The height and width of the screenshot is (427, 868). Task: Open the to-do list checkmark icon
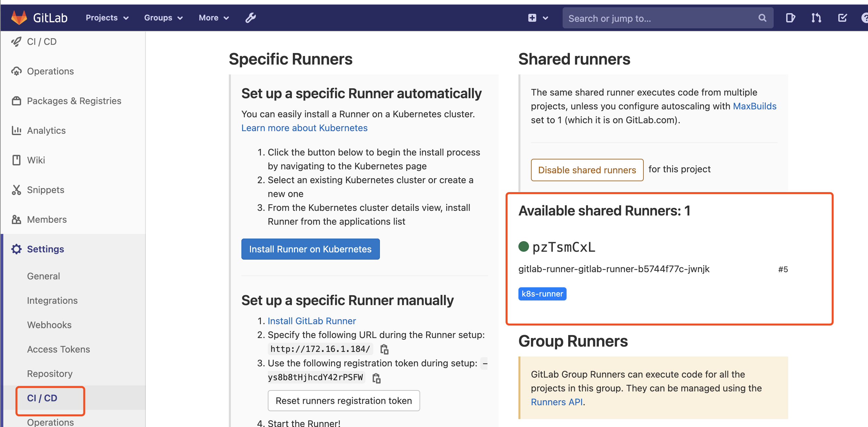click(x=842, y=17)
